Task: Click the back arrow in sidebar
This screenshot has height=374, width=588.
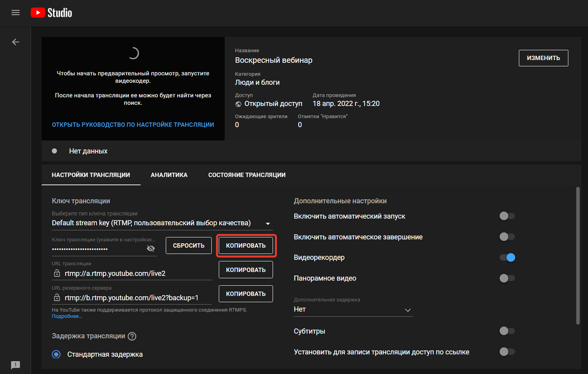Action: coord(15,42)
